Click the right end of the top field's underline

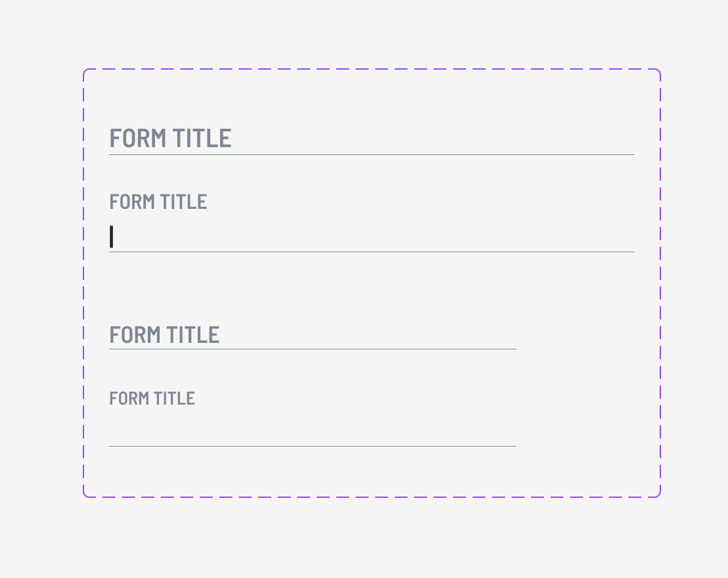point(633,155)
